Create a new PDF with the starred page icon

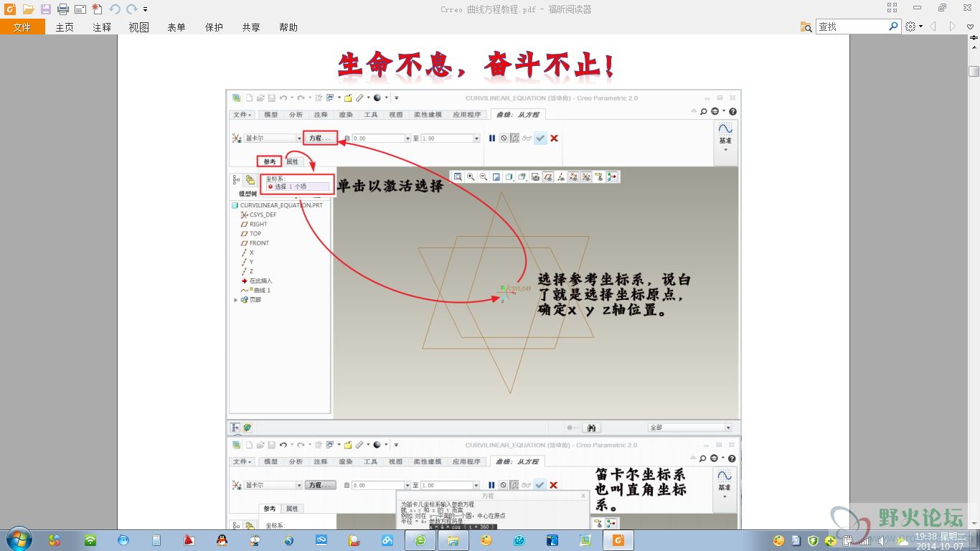click(97, 9)
